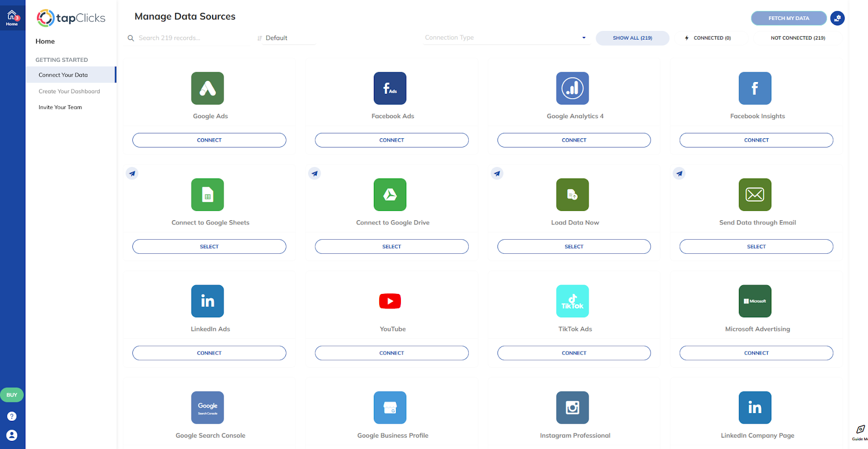Connect Microsoft Advertising

point(756,353)
